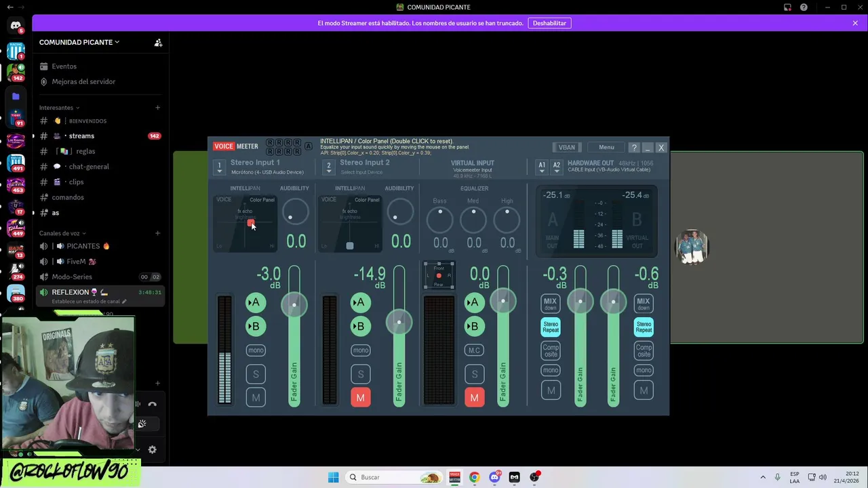Open Windows Start menu
This screenshot has height=488, width=868.
pos(333,477)
